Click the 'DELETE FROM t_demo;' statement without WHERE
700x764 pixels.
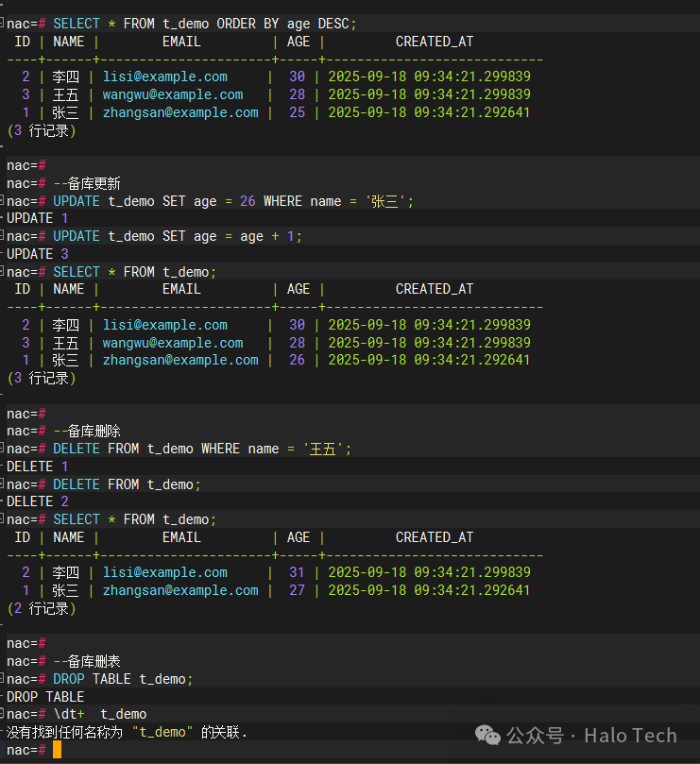(x=104, y=484)
